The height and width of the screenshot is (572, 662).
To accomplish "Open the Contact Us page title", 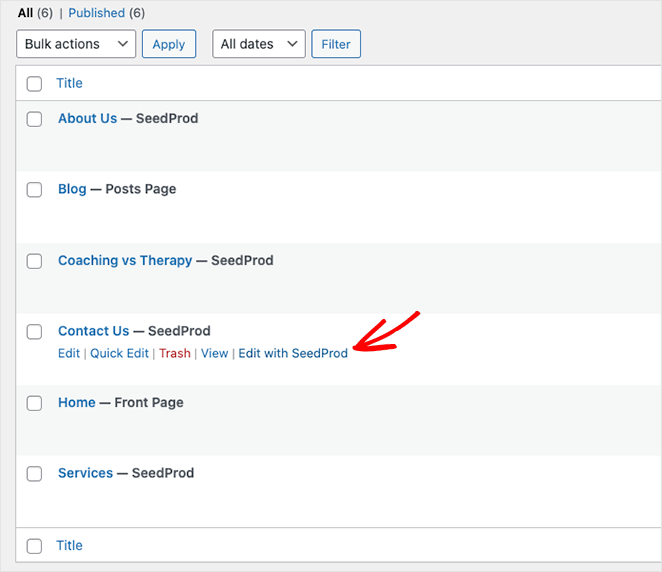I will 94,331.
